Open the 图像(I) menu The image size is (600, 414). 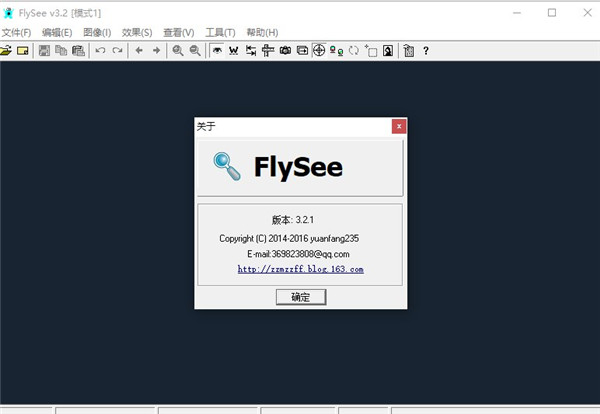point(97,32)
